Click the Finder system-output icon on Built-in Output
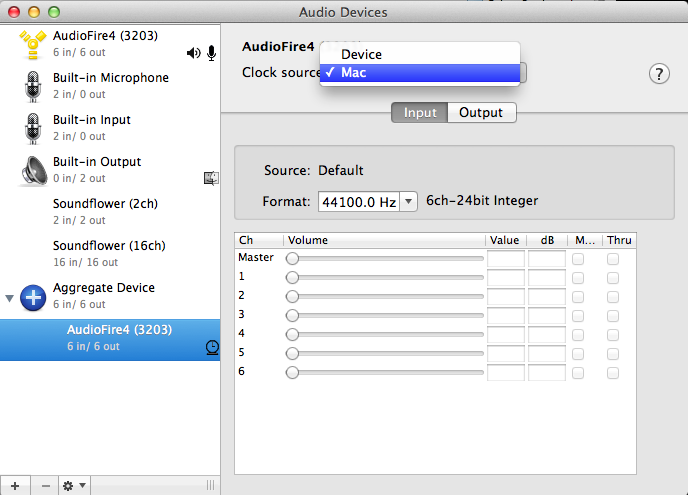This screenshot has width=688, height=495. click(211, 178)
